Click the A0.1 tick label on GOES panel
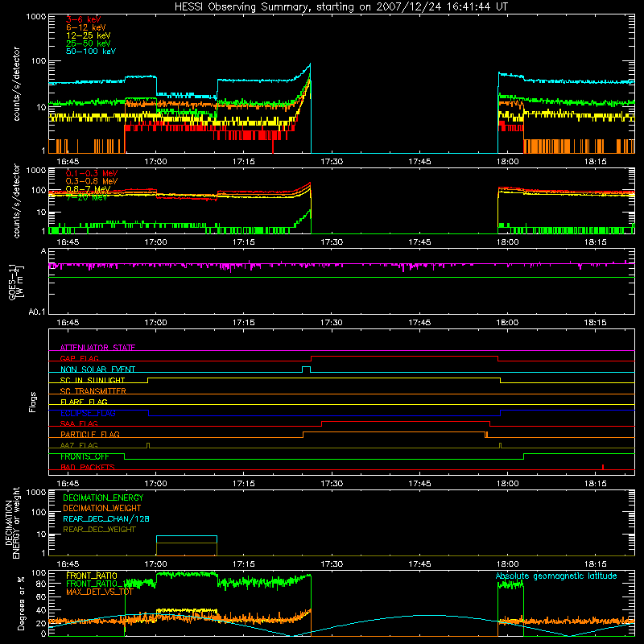The width and height of the screenshot is (644, 644). click(37, 312)
